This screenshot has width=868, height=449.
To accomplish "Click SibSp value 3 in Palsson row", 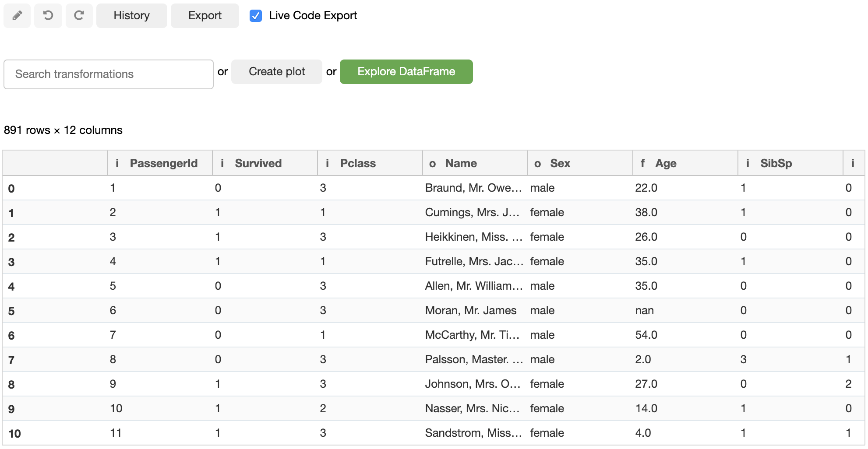I will (744, 360).
